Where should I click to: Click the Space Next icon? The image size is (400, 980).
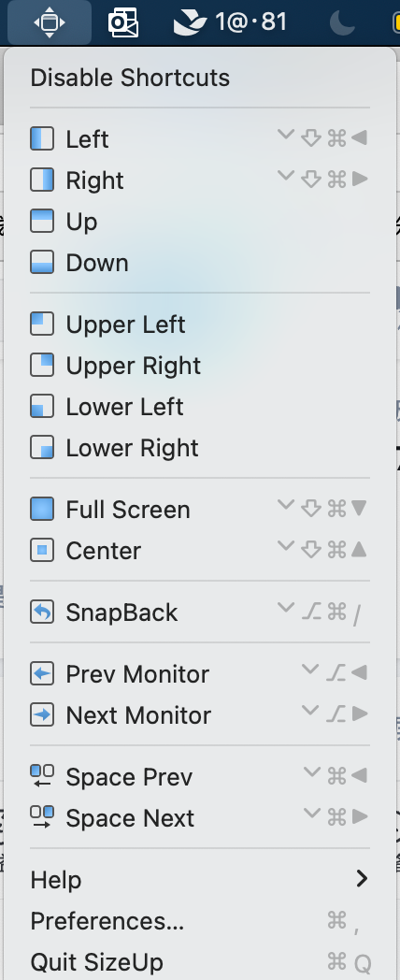pyautogui.click(x=42, y=817)
